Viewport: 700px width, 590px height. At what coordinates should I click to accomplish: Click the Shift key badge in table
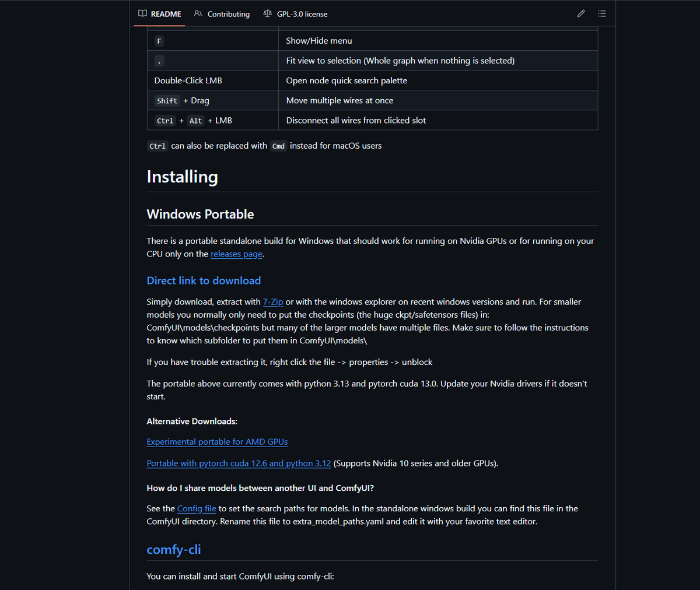point(167,101)
